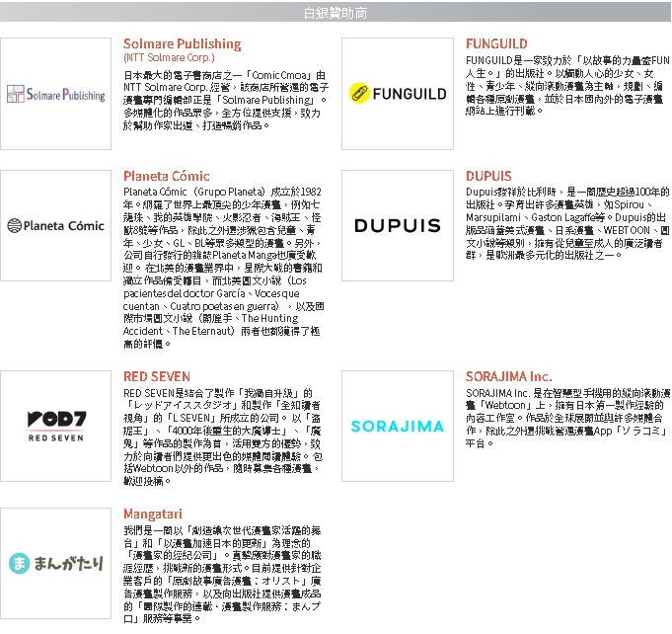This screenshot has height=634, width=672.
Task: Click the Solmare Publishing description paragraph
Action: pyautogui.click(x=226, y=101)
